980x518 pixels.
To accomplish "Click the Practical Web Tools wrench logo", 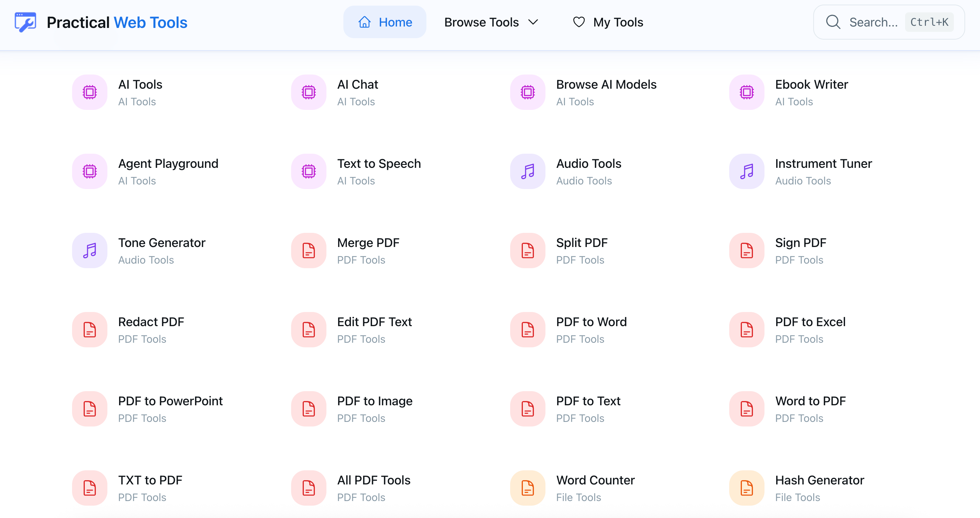I will pos(25,23).
